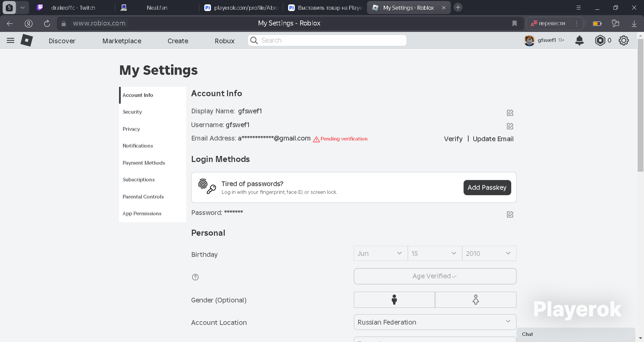644x342 pixels.
Task: Open the notifications bell
Action: pyautogui.click(x=579, y=41)
